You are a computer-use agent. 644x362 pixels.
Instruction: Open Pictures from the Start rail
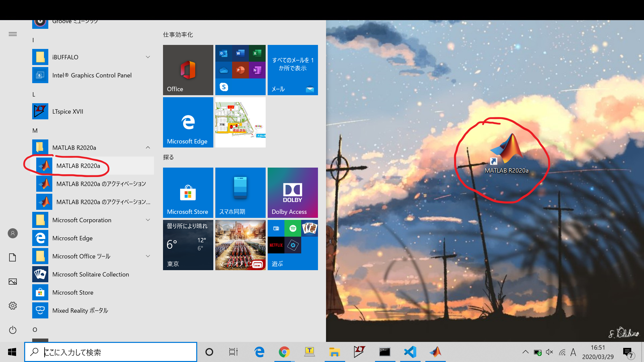tap(13, 282)
